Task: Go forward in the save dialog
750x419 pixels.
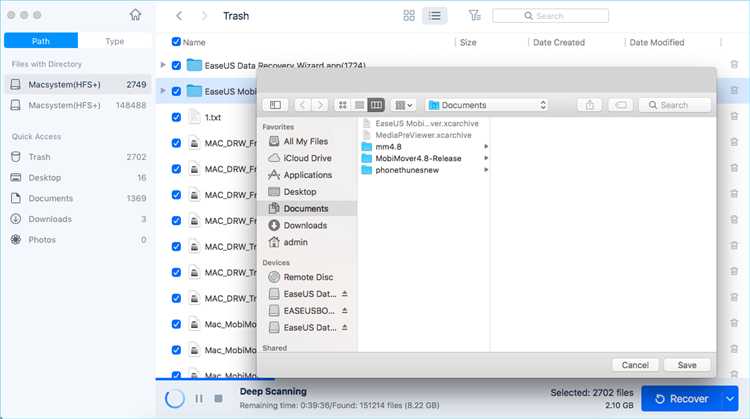Action: pyautogui.click(x=320, y=105)
